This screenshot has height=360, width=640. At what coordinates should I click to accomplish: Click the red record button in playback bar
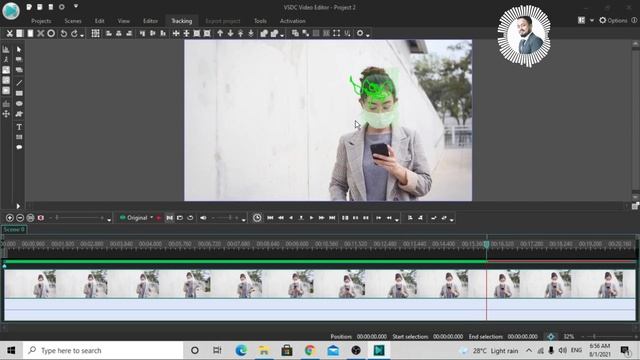click(x=159, y=218)
